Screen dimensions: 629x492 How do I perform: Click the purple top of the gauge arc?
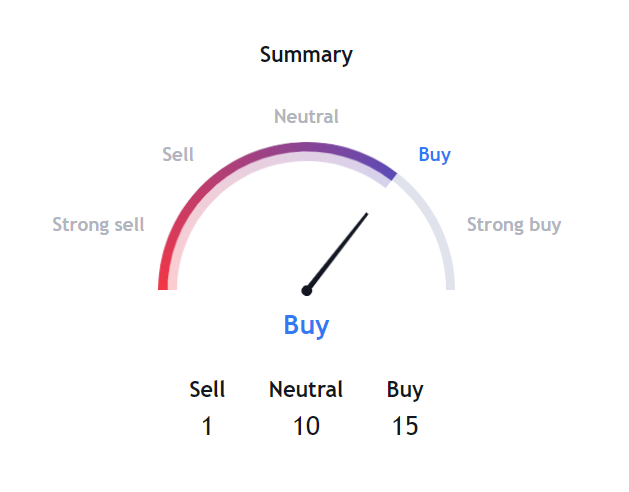[x=306, y=147]
